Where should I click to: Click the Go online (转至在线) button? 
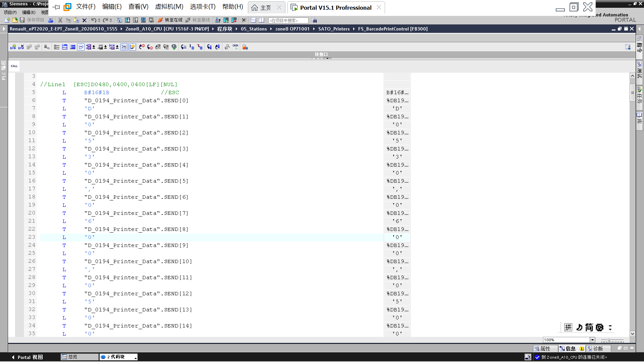click(x=170, y=20)
